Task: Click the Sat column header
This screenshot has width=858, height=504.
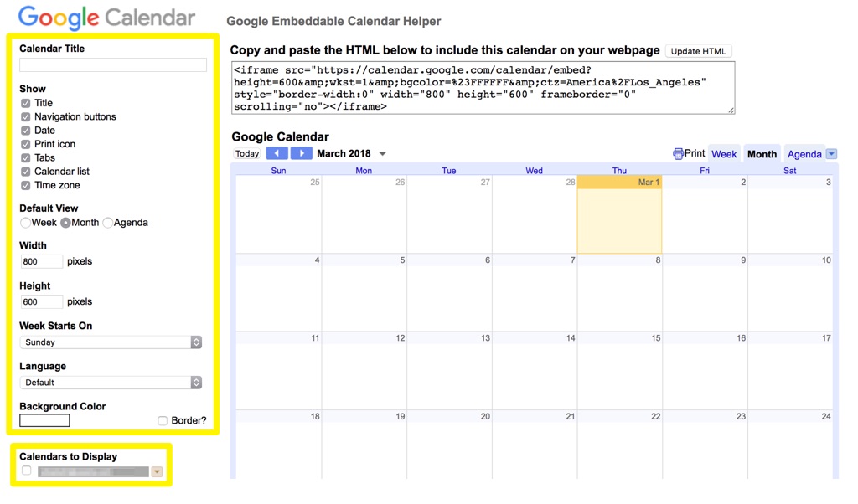Action: coord(789,171)
